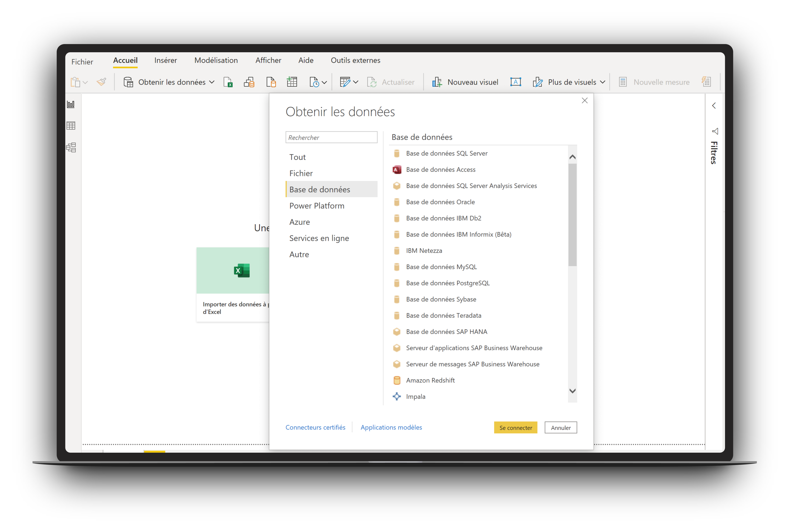Open the Outils externes tab
This screenshot has width=790, height=532.
click(x=355, y=60)
